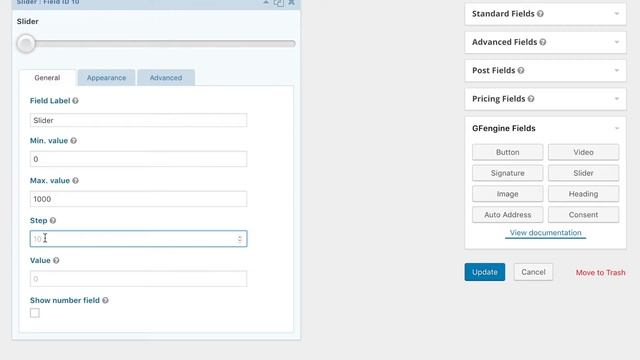Expand the Standard Fields panel
The width and height of the screenshot is (640, 360).
617,14
